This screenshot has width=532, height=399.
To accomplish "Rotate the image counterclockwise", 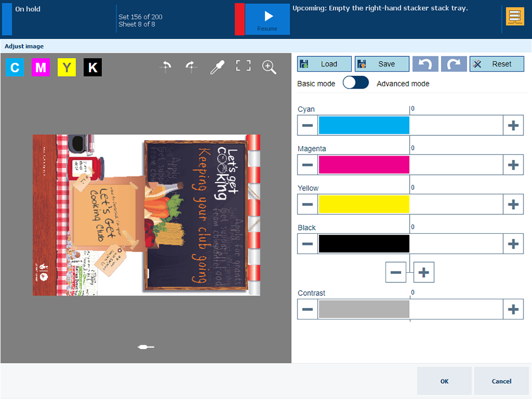I will 166,67.
